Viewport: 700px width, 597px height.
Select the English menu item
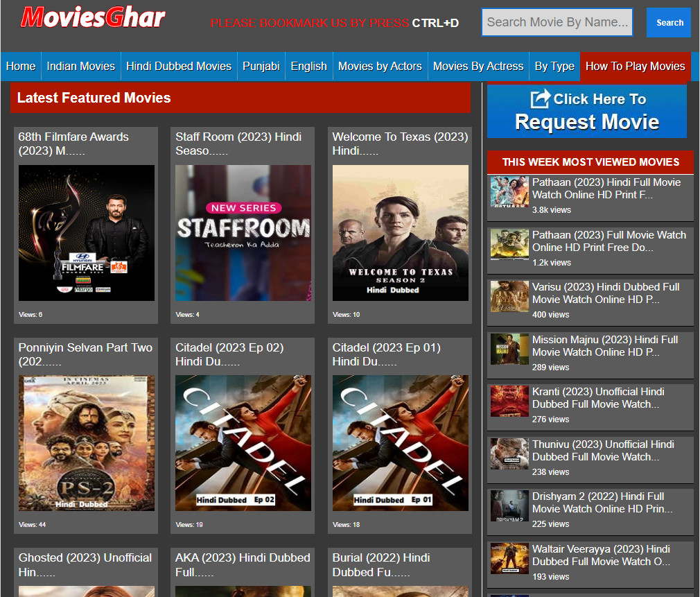(308, 66)
